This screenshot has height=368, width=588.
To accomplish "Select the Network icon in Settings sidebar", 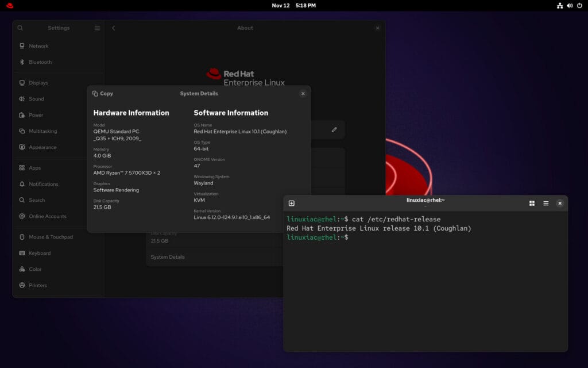I will [22, 46].
